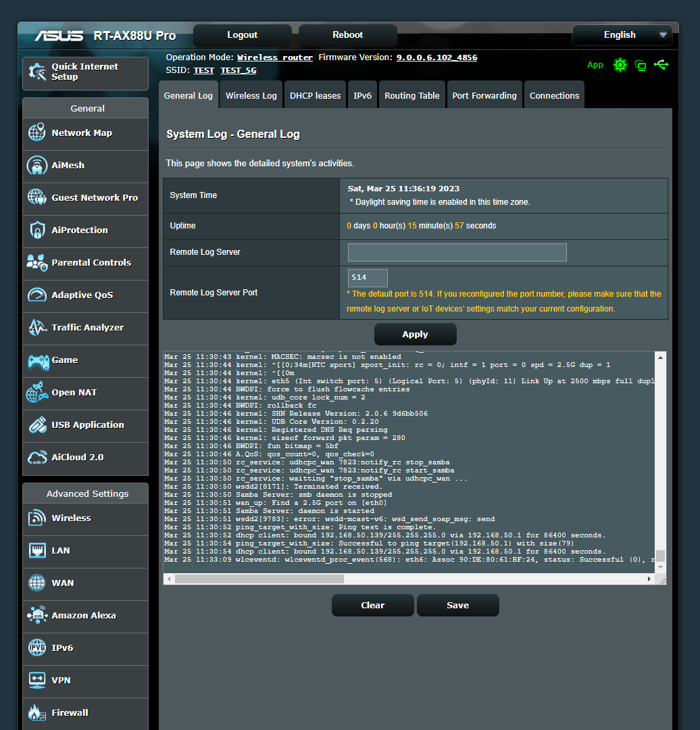The height and width of the screenshot is (730, 700).
Task: Expand the English language dropdown
Action: coord(621,35)
